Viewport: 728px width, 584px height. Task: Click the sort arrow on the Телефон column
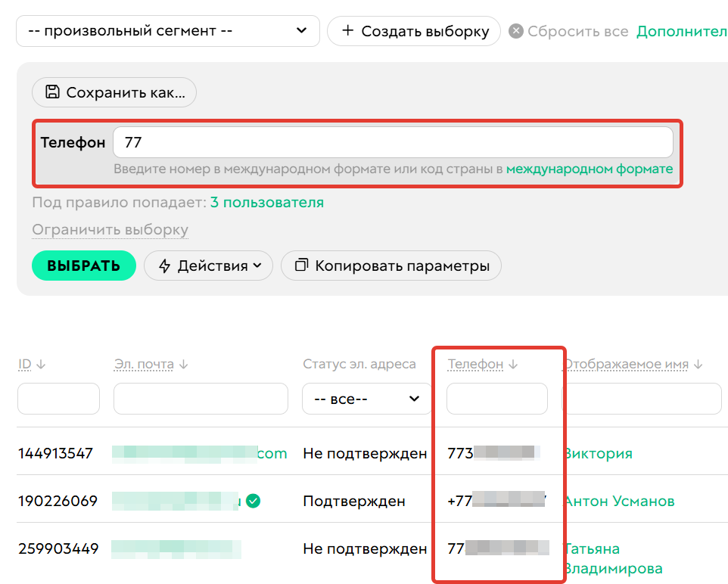point(514,364)
